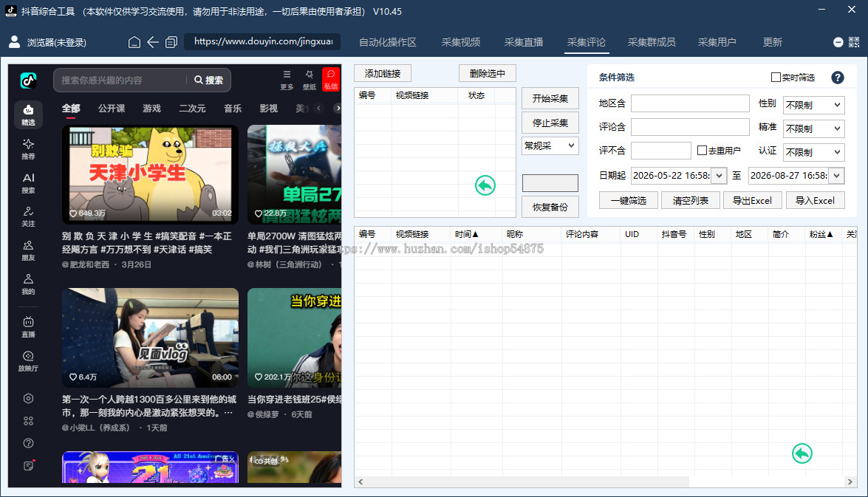The image size is (868, 497).
Task: Click the sidebar question mark icon
Action: point(28,443)
